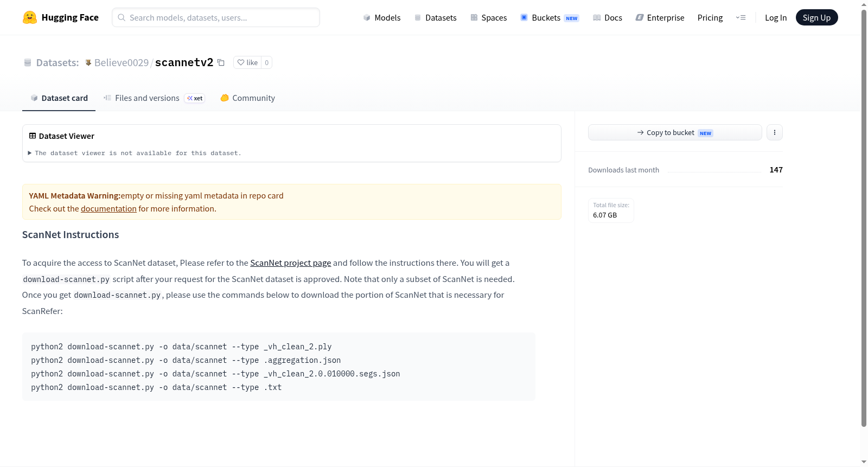Click the page vertical scrollbar
Image resolution: width=868 pixels, height=467 pixels.
[864, 217]
